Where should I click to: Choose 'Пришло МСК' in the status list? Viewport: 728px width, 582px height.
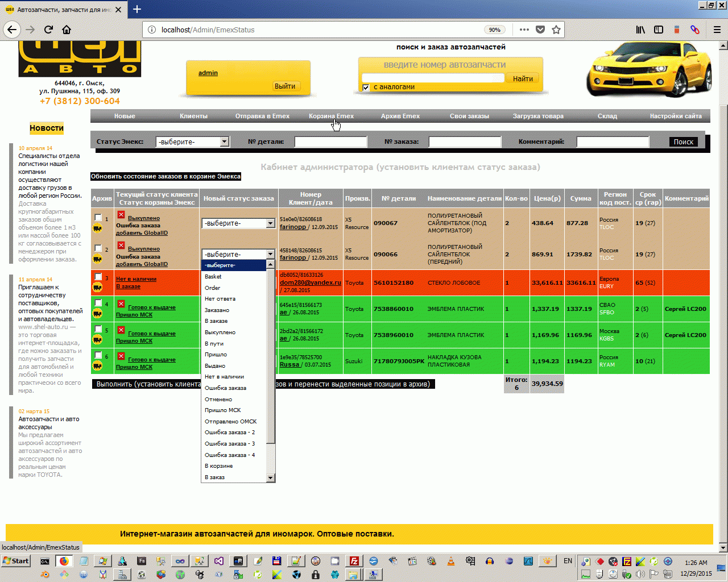point(234,410)
